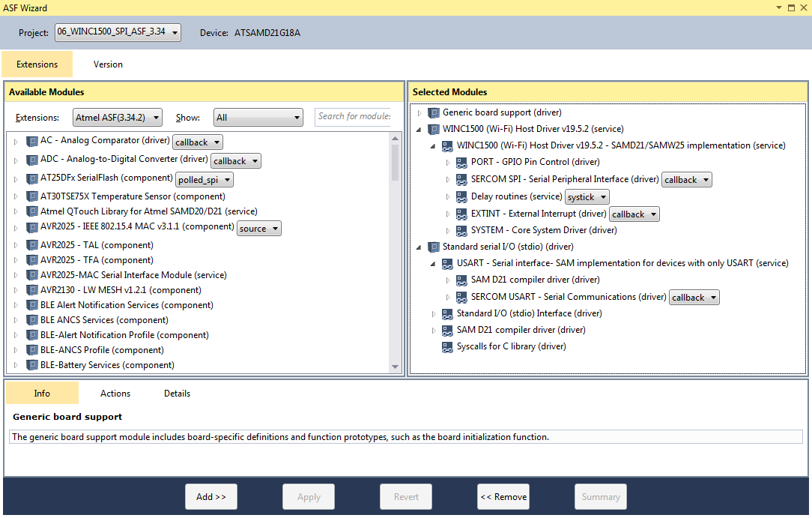Click the Summary button
The image size is (812, 518).
(601, 497)
